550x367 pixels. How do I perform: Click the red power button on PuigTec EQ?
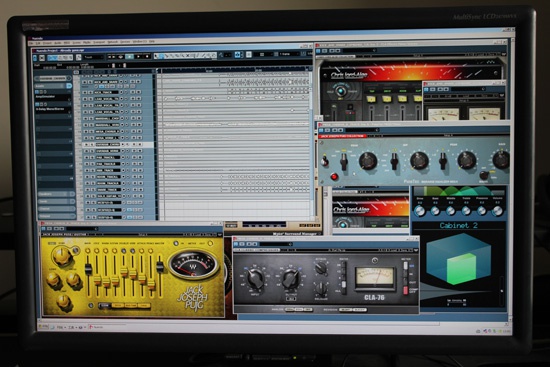334,177
